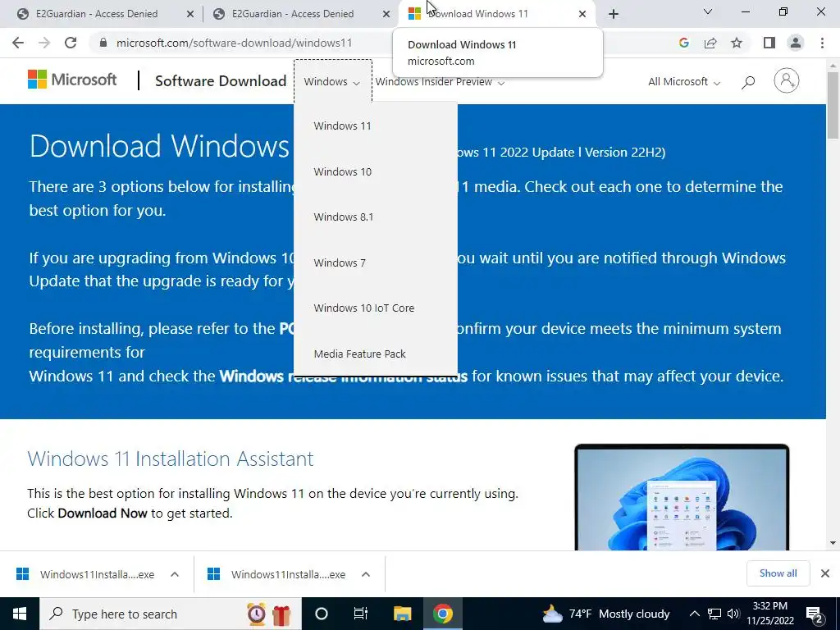Open the Windows Start menu
This screenshot has width=840, height=630.
(x=20, y=614)
